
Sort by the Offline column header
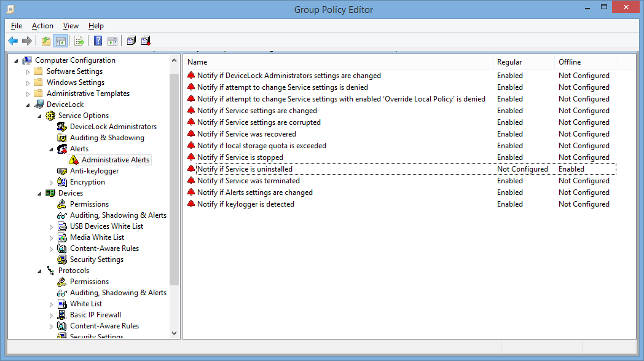pyautogui.click(x=585, y=62)
